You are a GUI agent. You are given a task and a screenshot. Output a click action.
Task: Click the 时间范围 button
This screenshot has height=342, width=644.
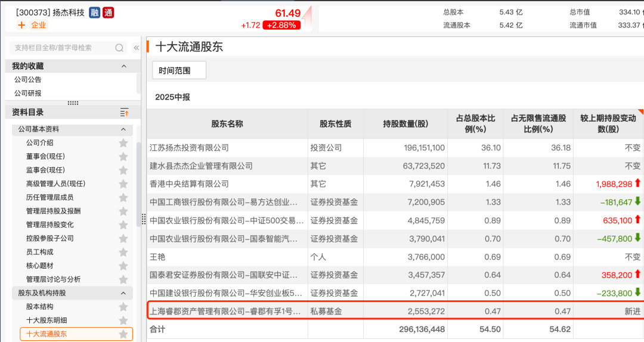tap(179, 70)
